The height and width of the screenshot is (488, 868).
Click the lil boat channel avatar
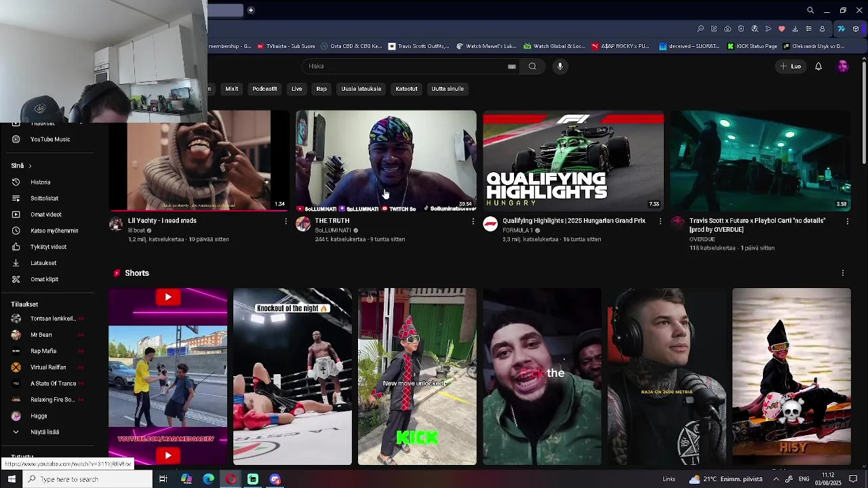pos(116,224)
